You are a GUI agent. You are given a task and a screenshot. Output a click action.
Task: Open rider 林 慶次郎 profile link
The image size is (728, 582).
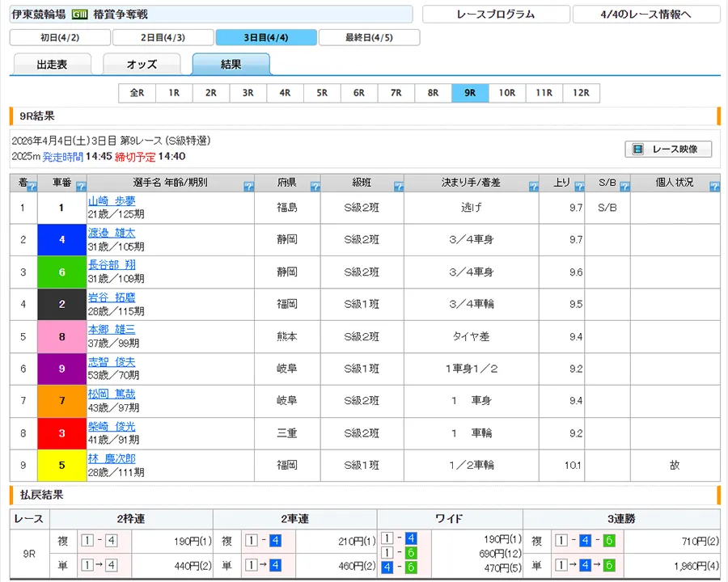112,459
